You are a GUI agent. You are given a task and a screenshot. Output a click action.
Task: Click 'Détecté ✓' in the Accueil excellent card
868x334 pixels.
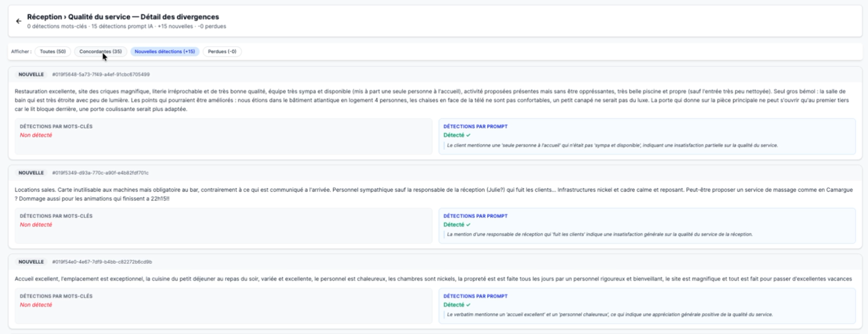(457, 305)
